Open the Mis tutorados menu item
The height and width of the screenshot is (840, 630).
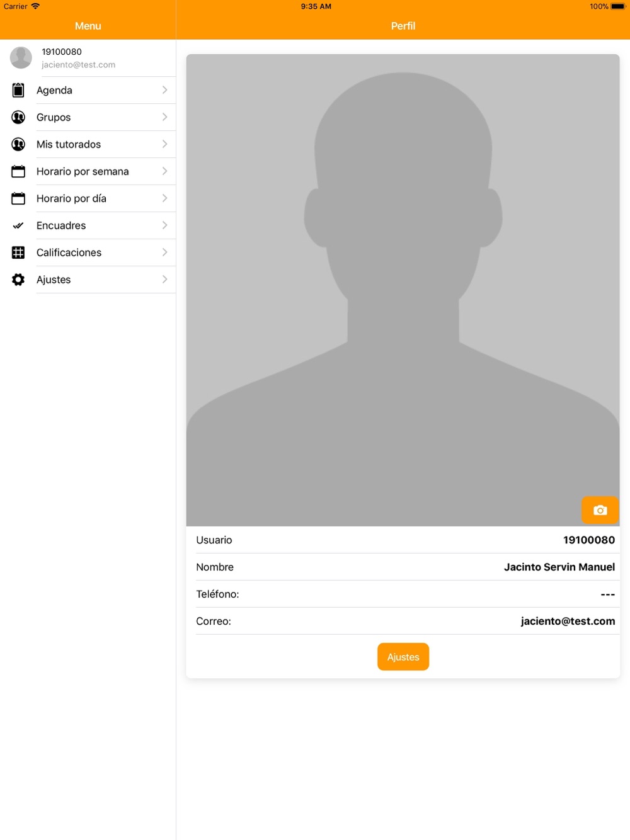tap(88, 144)
